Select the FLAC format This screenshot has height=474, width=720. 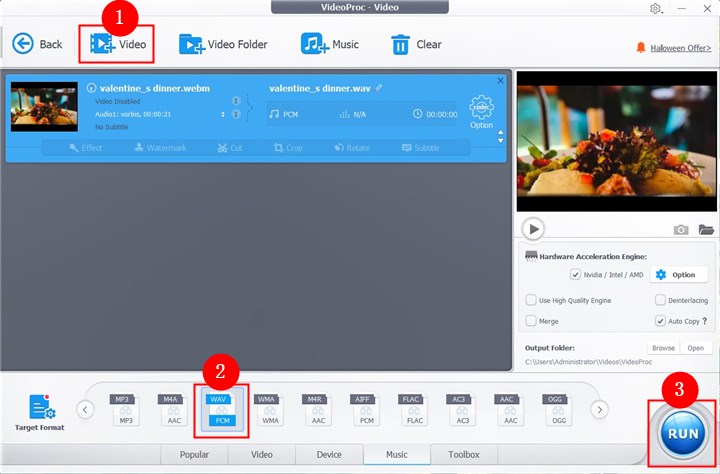coord(414,409)
